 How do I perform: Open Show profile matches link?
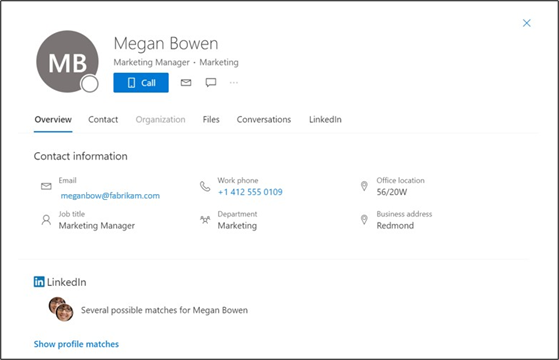click(76, 344)
